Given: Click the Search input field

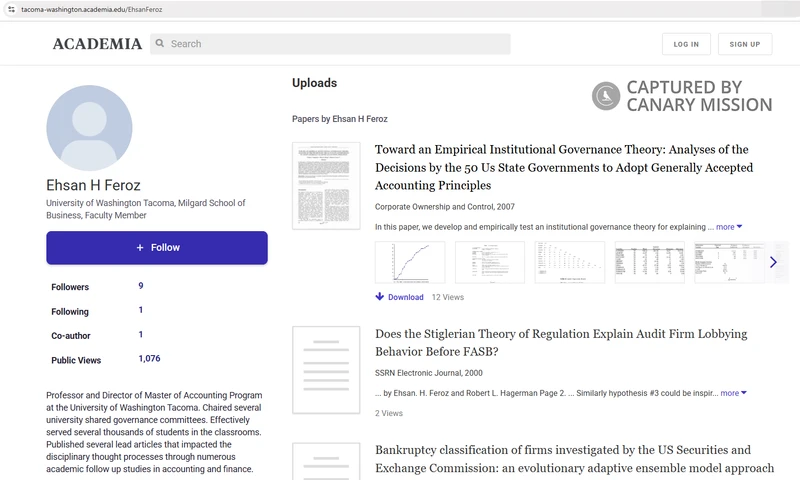Looking at the screenshot, I should pyautogui.click(x=330, y=44).
